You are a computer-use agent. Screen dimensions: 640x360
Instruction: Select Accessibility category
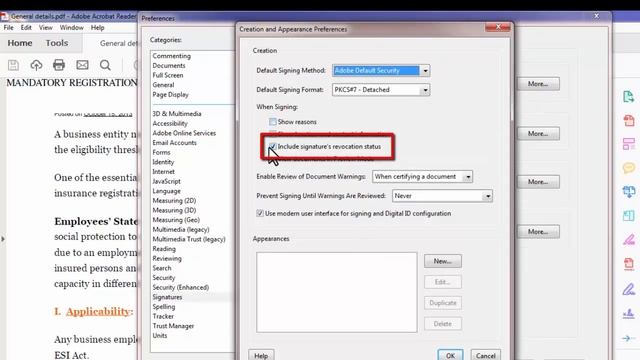[x=170, y=123]
